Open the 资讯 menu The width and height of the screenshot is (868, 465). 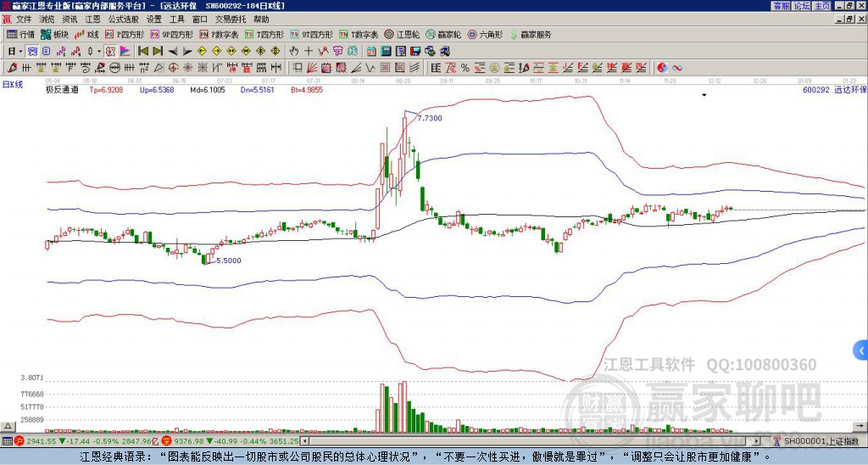point(70,20)
